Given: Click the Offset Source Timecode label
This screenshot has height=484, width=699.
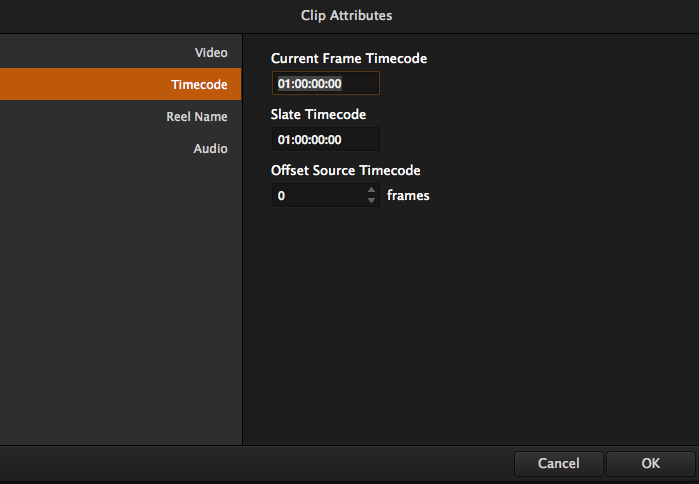Looking at the screenshot, I should (345, 171).
